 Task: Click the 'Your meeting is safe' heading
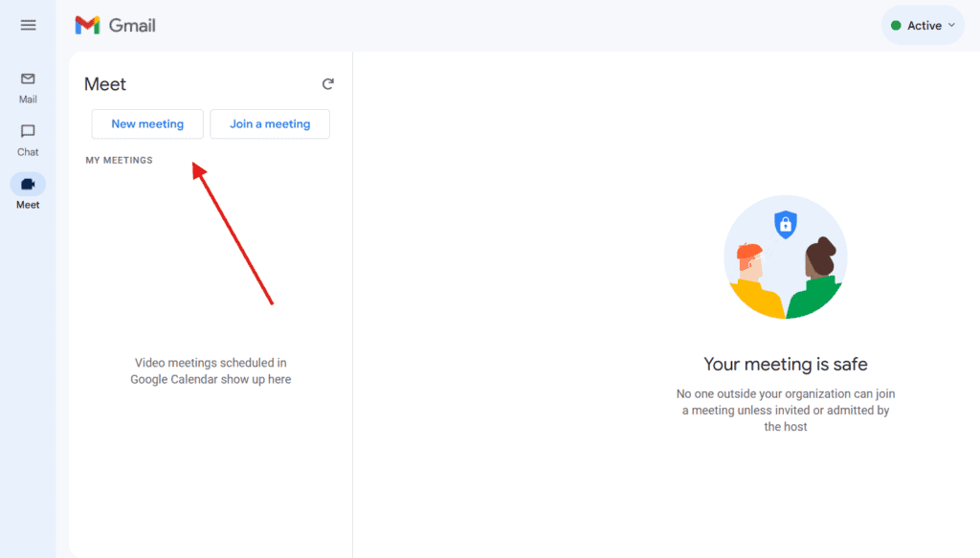click(x=786, y=365)
